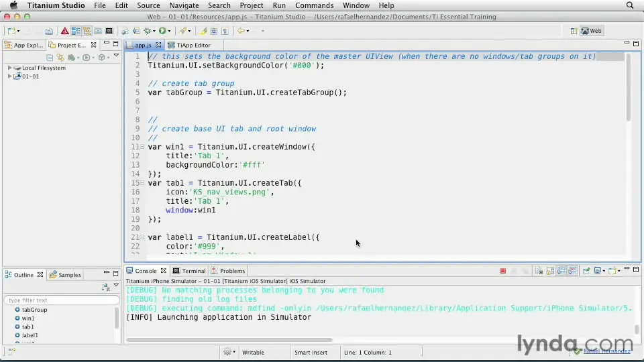Click the Project Explorer run play icon
Viewport: 644px width, 362px height.
click(x=87, y=58)
